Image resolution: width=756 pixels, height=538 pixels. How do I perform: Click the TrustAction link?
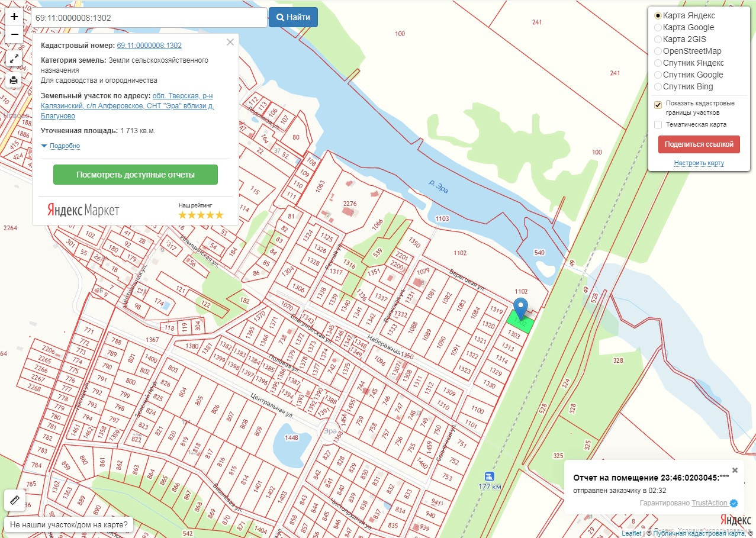[x=709, y=502]
